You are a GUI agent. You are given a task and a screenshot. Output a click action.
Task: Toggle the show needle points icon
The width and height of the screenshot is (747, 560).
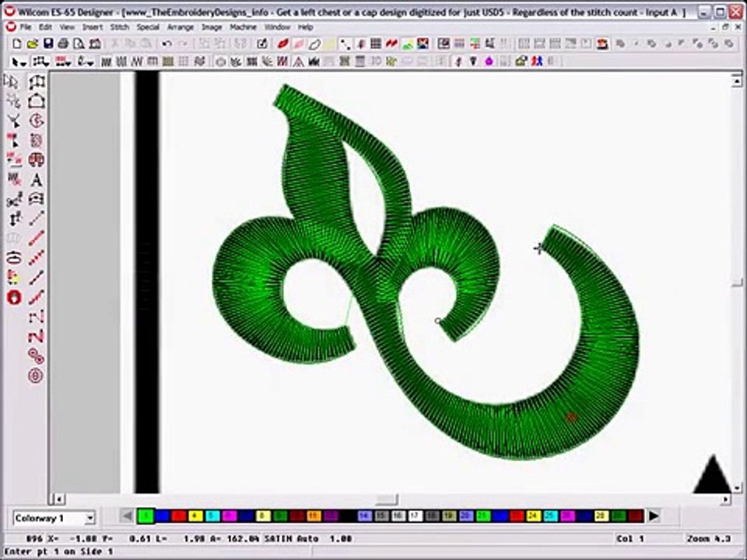coord(345,44)
